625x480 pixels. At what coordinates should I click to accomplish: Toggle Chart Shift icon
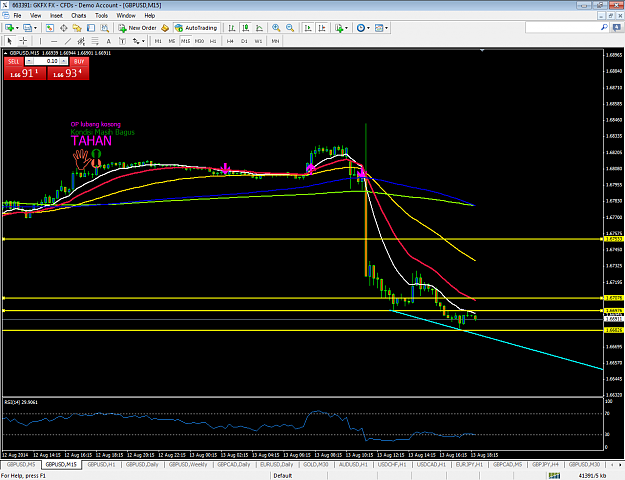point(322,28)
